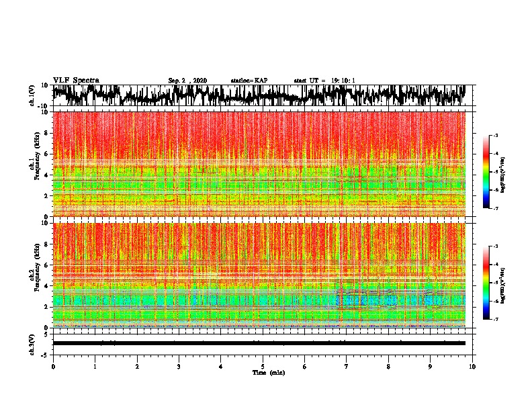Click the 'ch.1(V)' waveform axis label
This screenshot has height=411, width=532.
[32, 95]
